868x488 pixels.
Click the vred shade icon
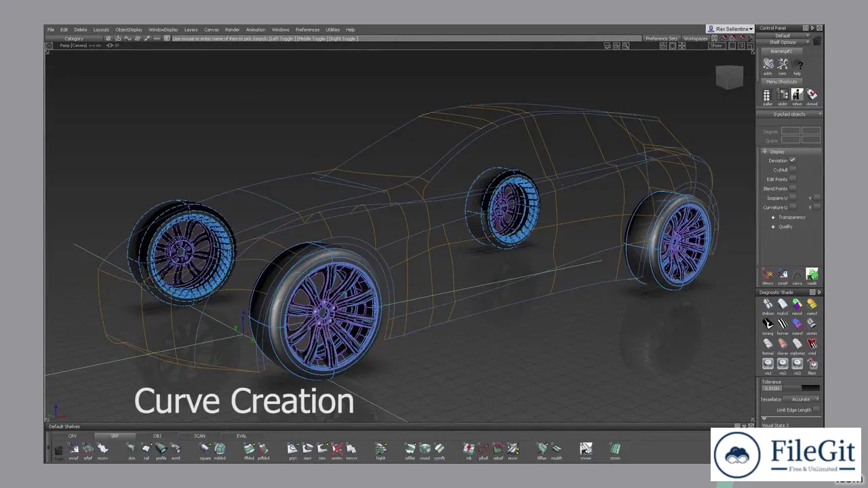(812, 346)
